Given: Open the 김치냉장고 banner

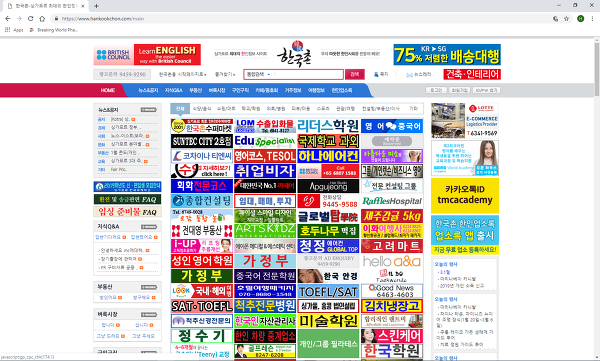Looking at the screenshot, I should coord(392,306).
